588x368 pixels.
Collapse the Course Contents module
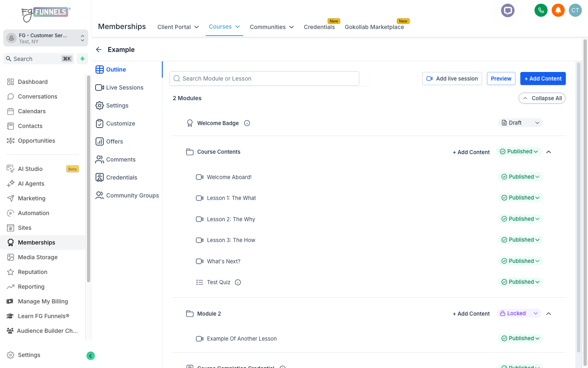click(x=549, y=152)
